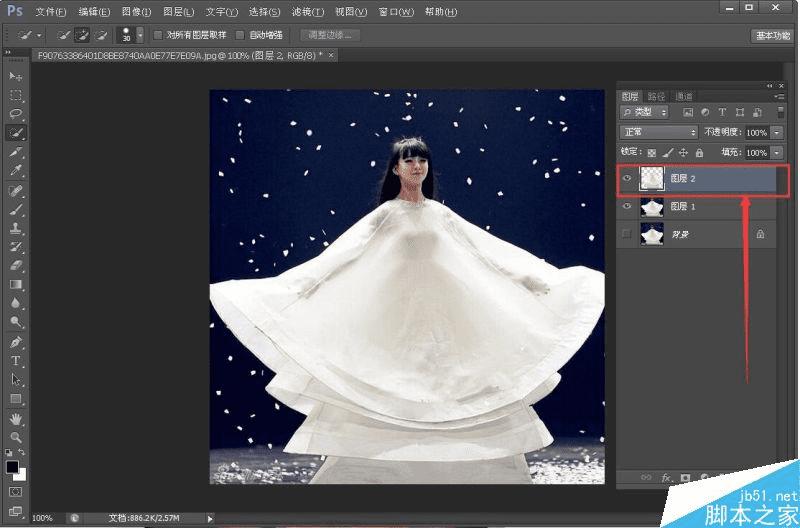Image resolution: width=800 pixels, height=528 pixels.
Task: Select the 图层 1 layer thumbnail
Action: click(652, 206)
